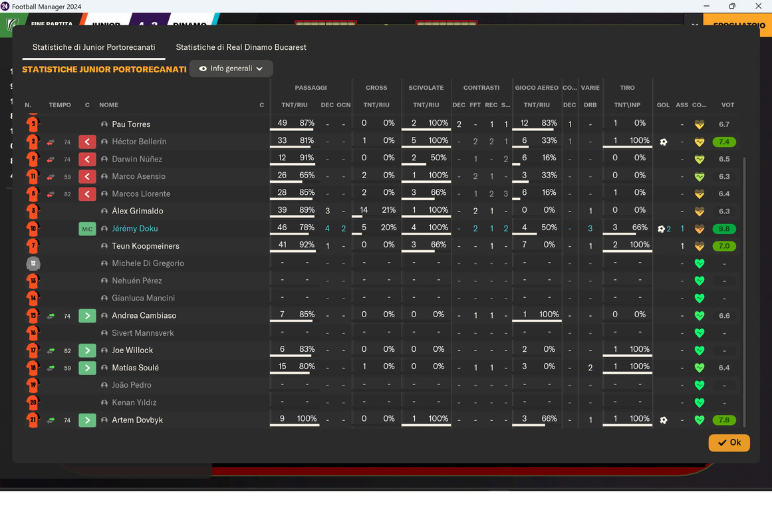Sort by the ASS column header
The height and width of the screenshot is (532, 772).
pyautogui.click(x=682, y=105)
